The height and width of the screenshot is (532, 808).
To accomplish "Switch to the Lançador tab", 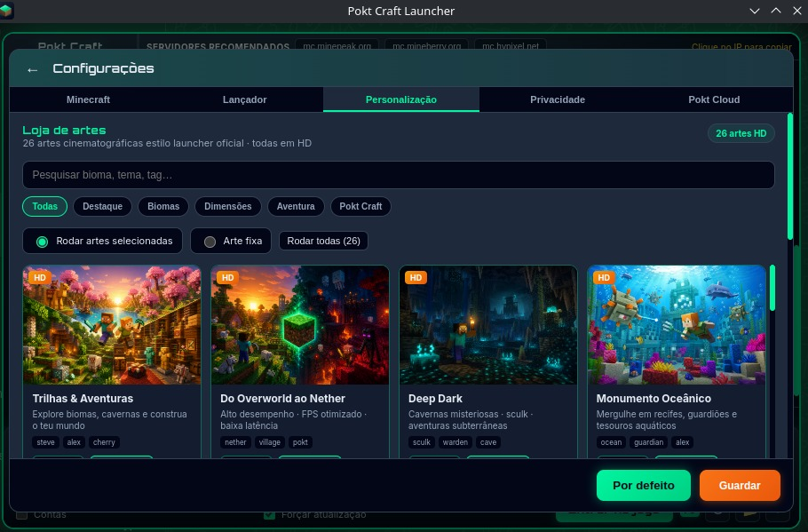I will pos(245,99).
